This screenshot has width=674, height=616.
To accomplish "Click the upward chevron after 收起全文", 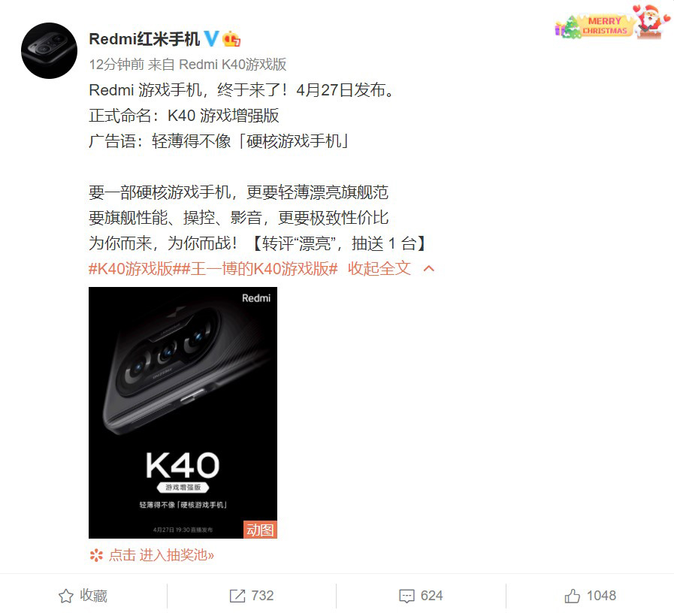I will [429, 269].
